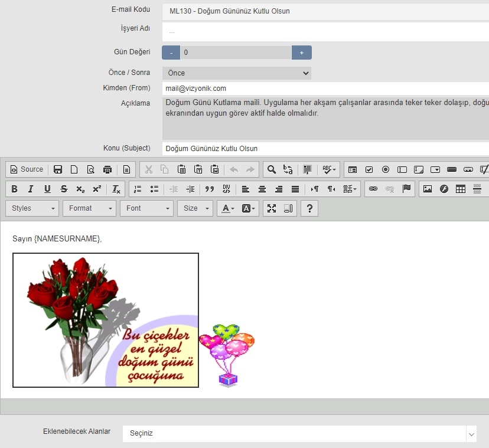489x448 pixels.
Task: Insert a Checkbox form field
Action: click(x=369, y=169)
